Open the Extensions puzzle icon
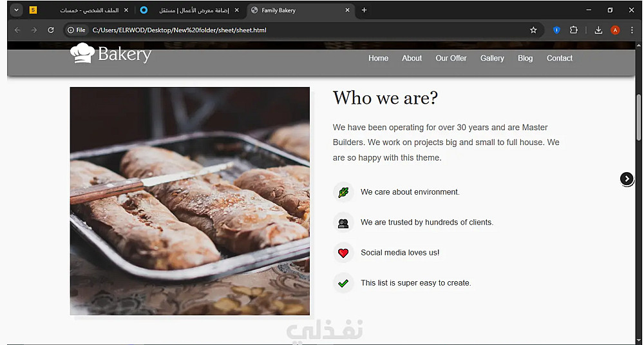 click(574, 30)
